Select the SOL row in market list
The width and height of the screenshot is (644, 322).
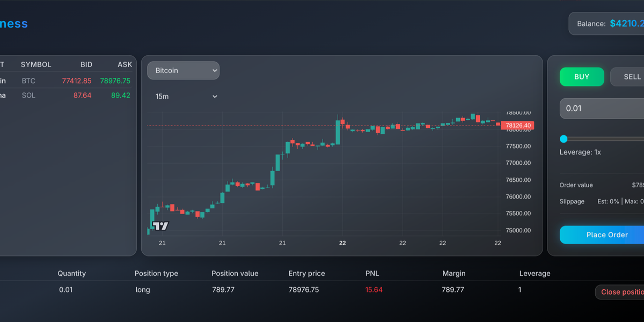[x=64, y=96]
